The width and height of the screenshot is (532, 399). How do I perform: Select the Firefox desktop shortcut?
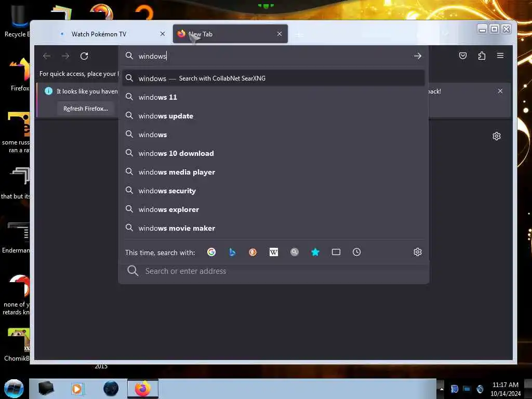click(x=20, y=75)
